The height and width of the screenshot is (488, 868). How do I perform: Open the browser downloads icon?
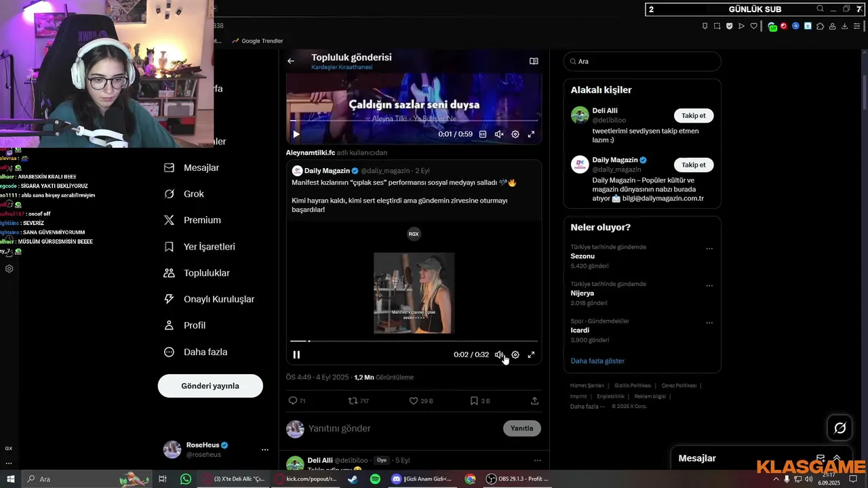844,26
